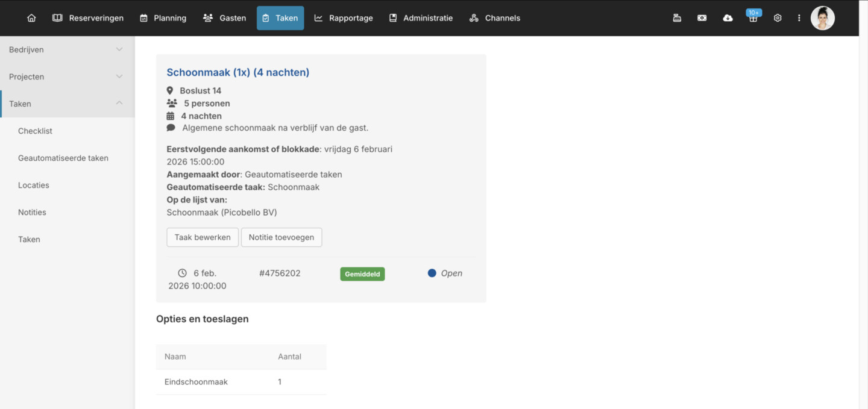Image resolution: width=868 pixels, height=409 pixels.
Task: Switch to the Planning menu
Action: point(163,18)
